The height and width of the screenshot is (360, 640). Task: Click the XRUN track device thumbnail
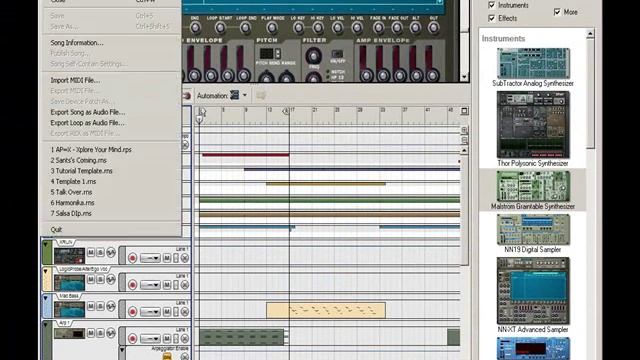(69, 256)
